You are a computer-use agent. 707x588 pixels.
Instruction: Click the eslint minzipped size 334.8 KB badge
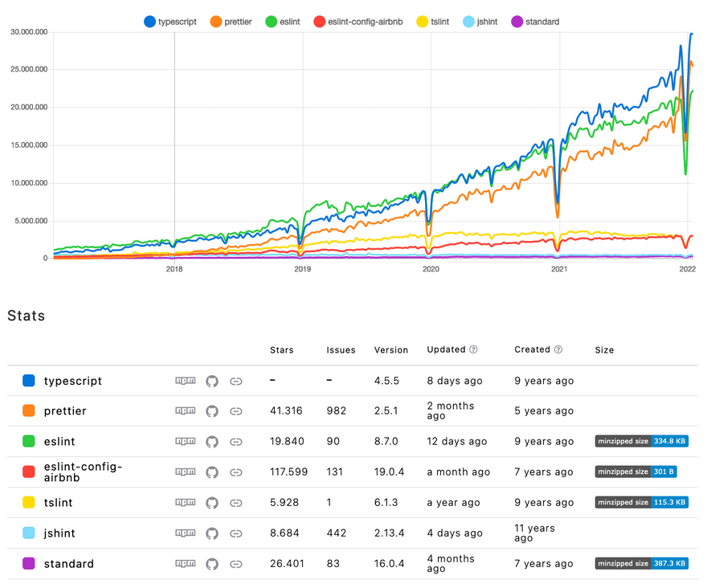click(x=642, y=441)
